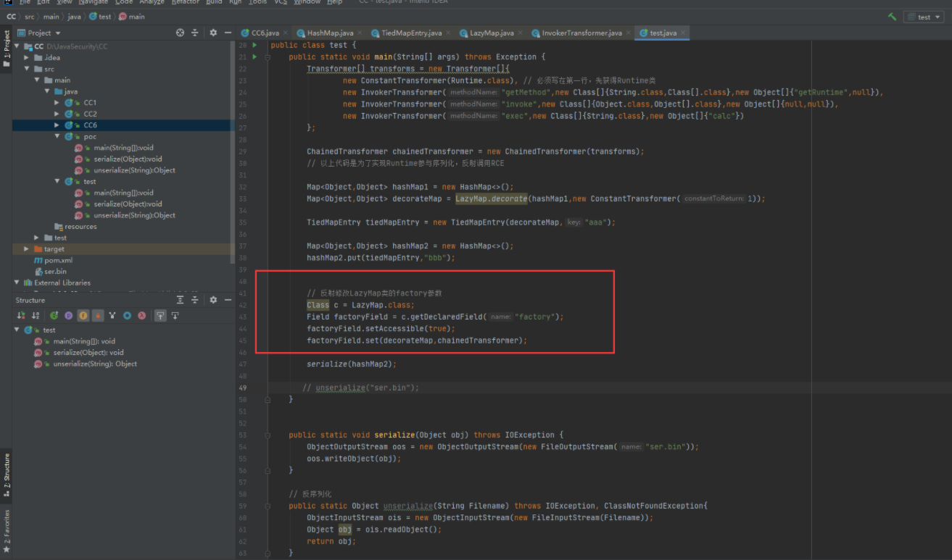Close the CC6.java editor tab
Image resolution: width=952 pixels, height=560 pixels.
pos(284,33)
